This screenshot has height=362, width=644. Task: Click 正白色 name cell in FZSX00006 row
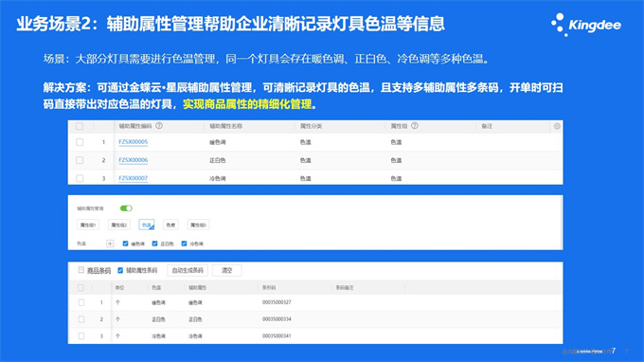(x=217, y=160)
